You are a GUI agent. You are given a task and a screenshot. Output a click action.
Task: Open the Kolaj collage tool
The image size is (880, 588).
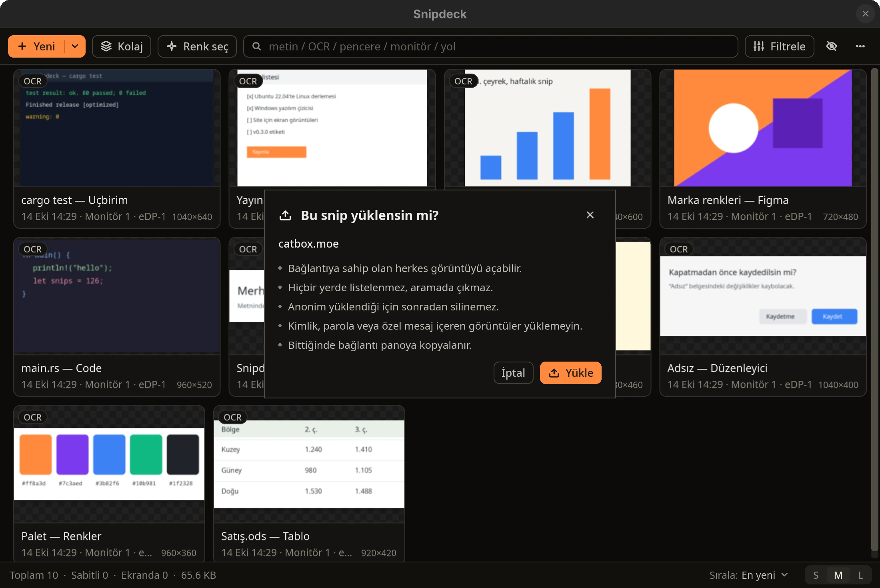point(122,46)
